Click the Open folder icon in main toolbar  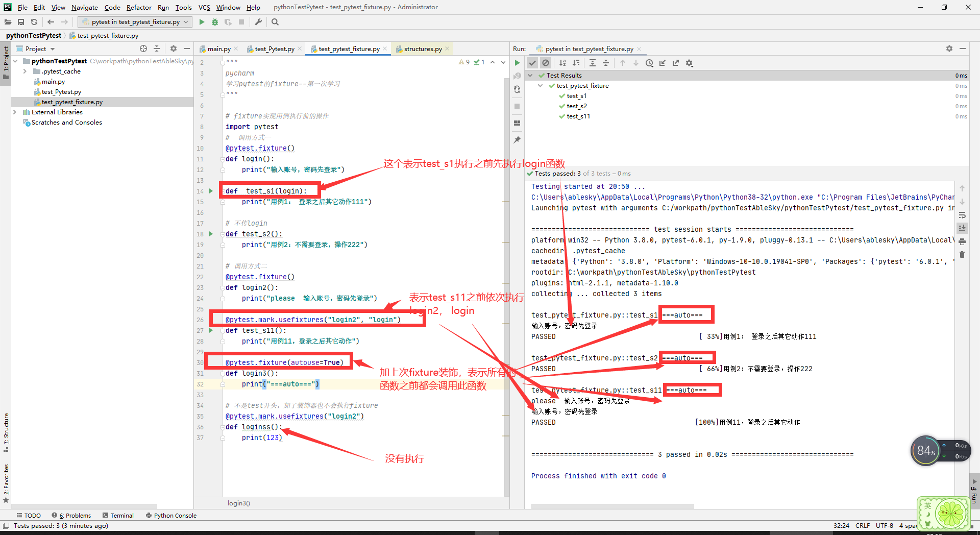pyautogui.click(x=8, y=22)
